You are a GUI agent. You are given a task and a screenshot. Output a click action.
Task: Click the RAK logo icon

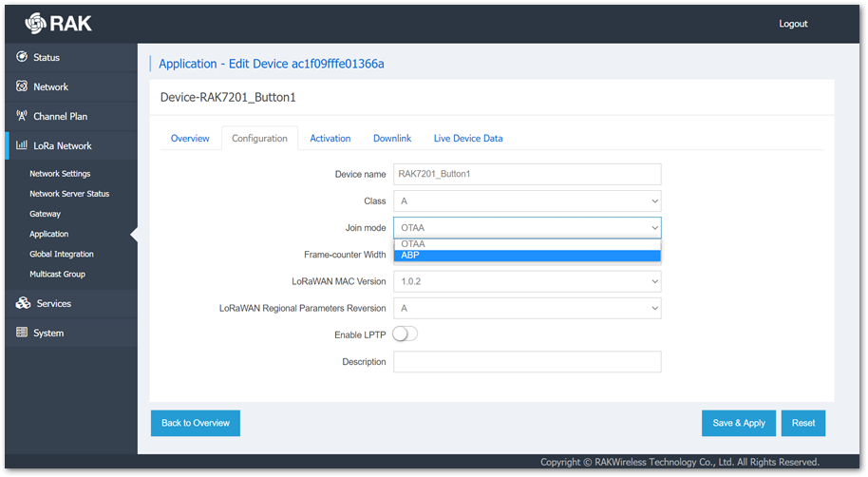(35, 23)
